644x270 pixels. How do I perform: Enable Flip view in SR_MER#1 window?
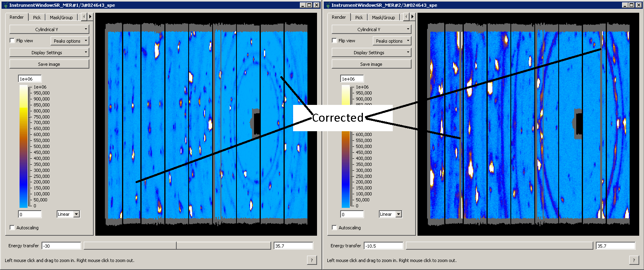tap(12, 41)
